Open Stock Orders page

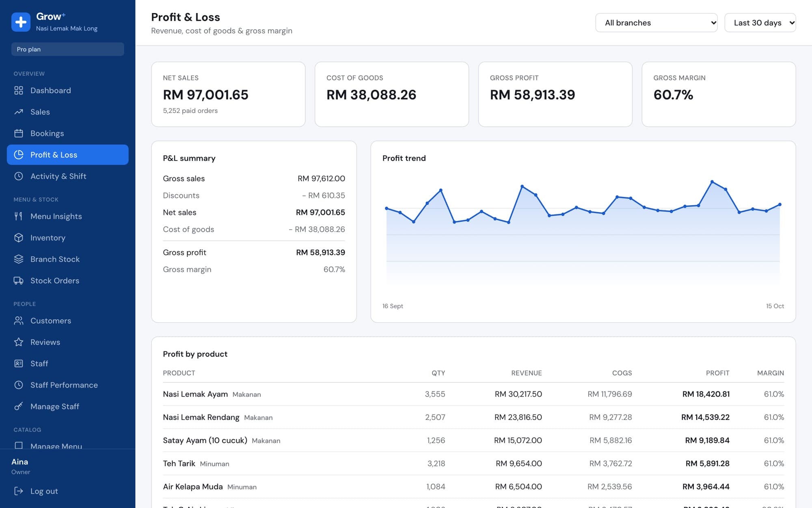[x=67, y=280]
